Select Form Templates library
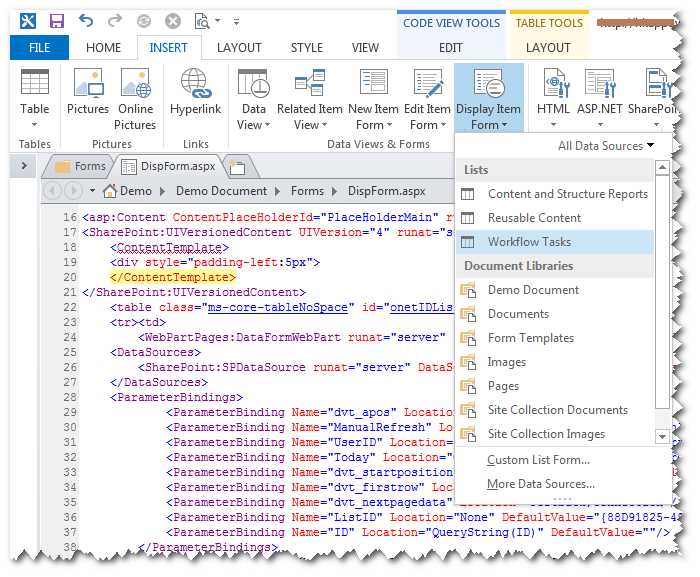700x577 pixels. (x=554, y=338)
